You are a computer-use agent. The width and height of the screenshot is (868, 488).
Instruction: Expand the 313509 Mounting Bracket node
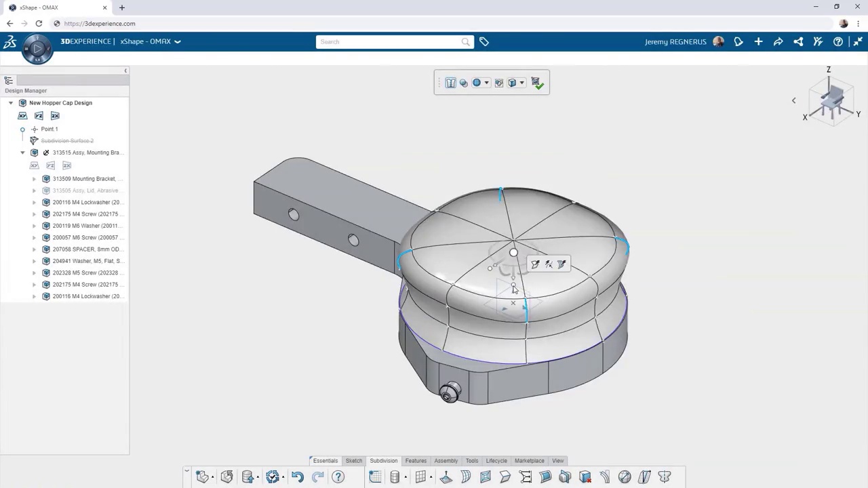(35, 179)
